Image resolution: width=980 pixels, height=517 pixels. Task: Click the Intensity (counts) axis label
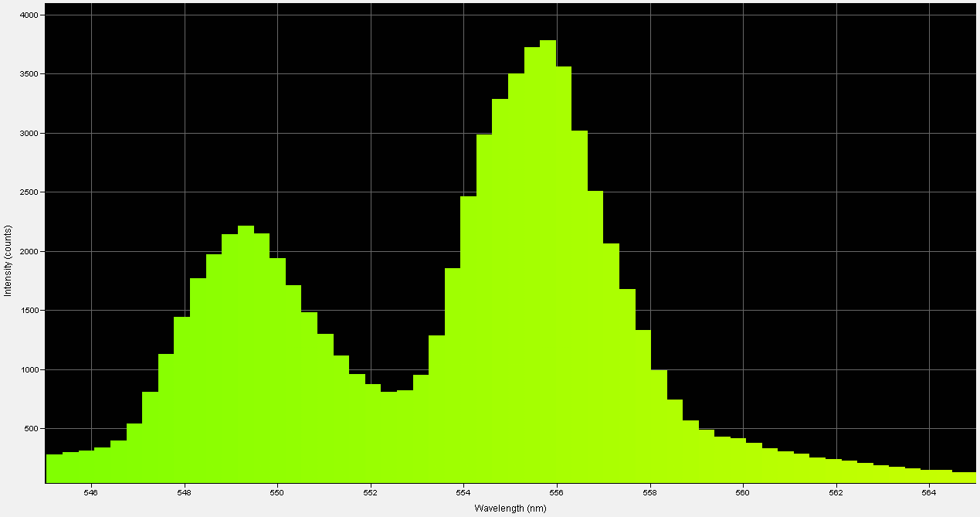coord(8,260)
